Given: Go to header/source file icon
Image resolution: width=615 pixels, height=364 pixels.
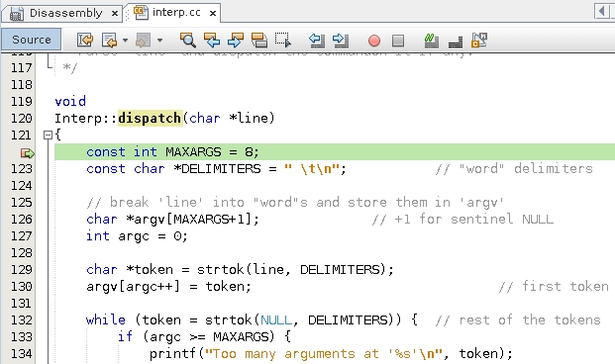Looking at the screenshot, I should point(479,40).
